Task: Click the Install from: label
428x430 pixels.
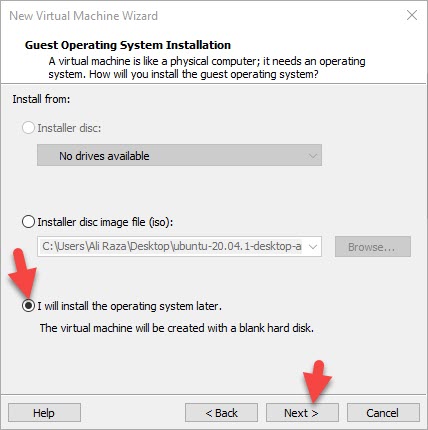Action: (x=41, y=99)
